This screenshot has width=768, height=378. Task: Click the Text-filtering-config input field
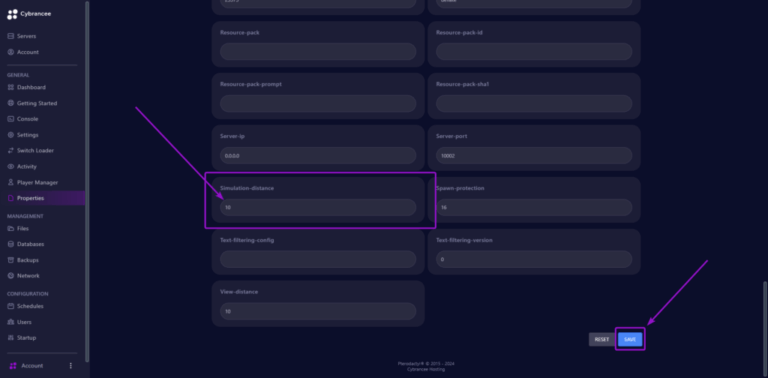coord(318,259)
